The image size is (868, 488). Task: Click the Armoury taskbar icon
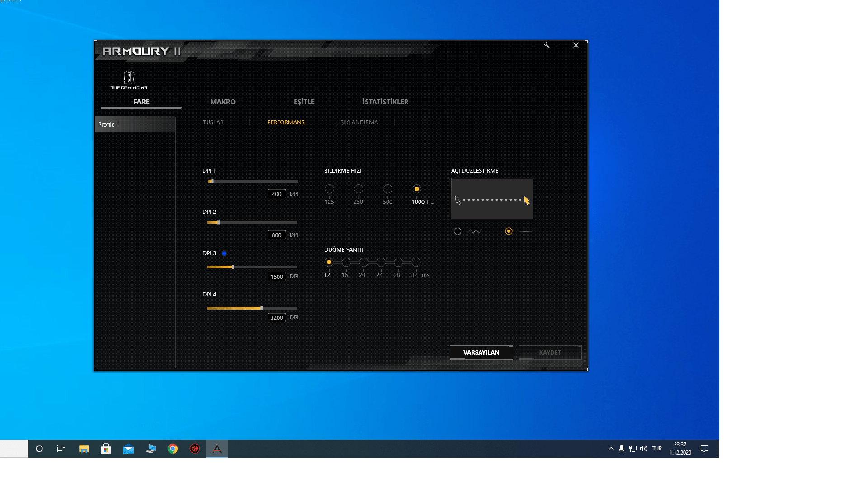[217, 449]
